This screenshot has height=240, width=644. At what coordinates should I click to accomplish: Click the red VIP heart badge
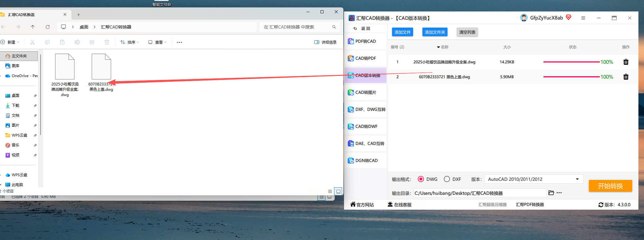(x=568, y=17)
